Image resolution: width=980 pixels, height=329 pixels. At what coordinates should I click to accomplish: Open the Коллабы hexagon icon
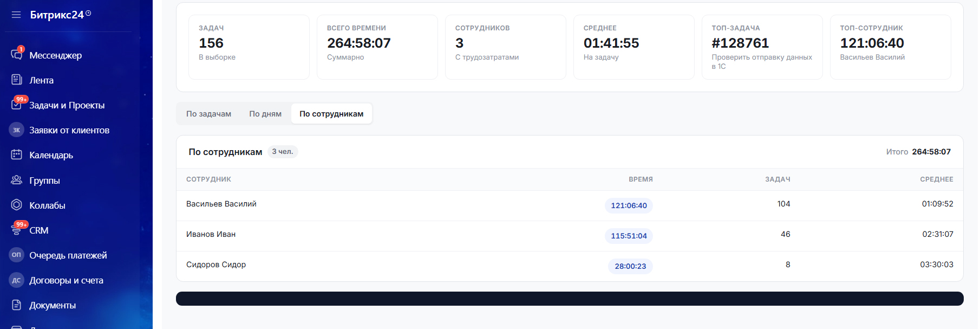17,205
